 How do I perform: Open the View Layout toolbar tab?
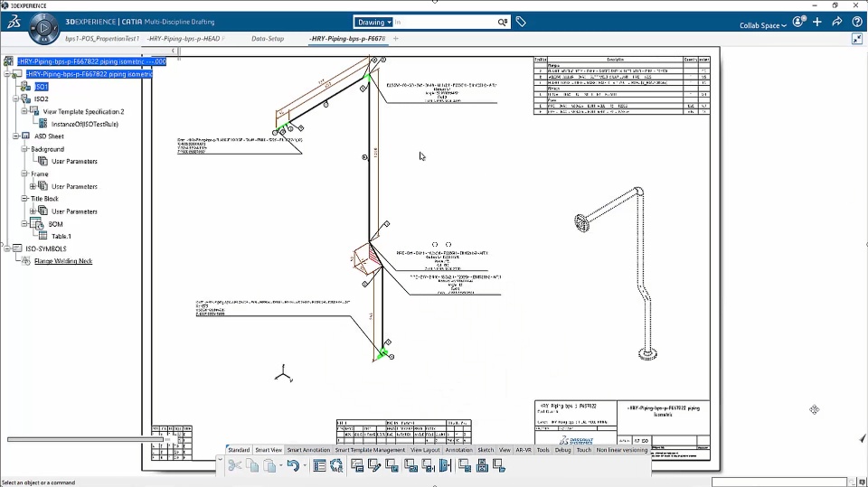[x=425, y=450]
